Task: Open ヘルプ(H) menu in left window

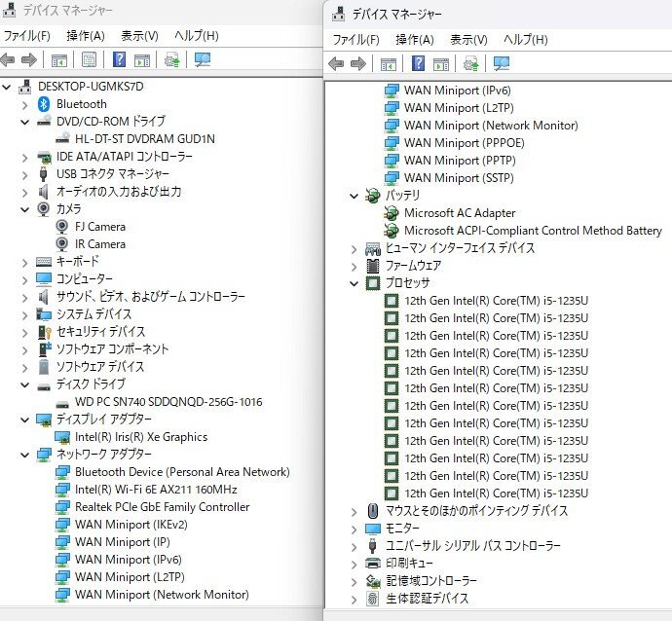Action: (197, 36)
